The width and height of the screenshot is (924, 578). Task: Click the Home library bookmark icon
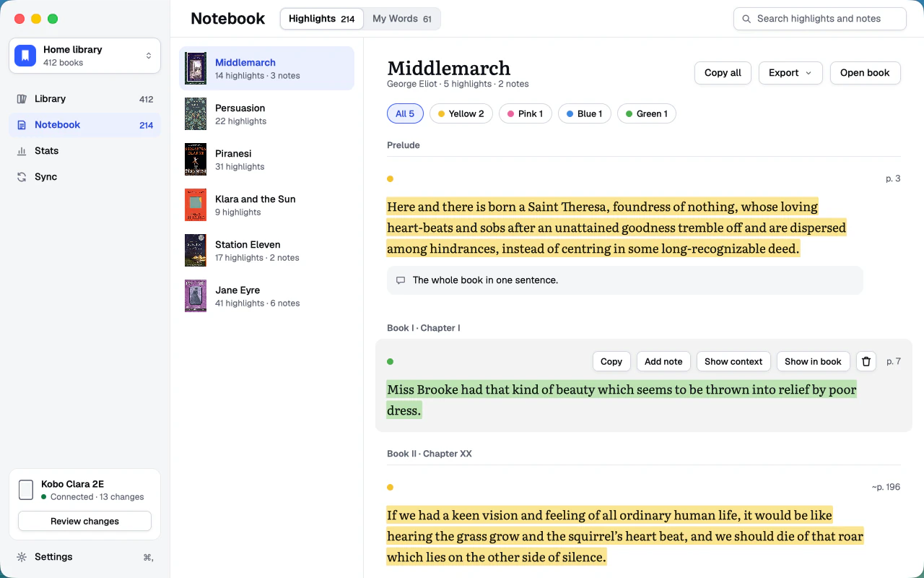point(25,56)
